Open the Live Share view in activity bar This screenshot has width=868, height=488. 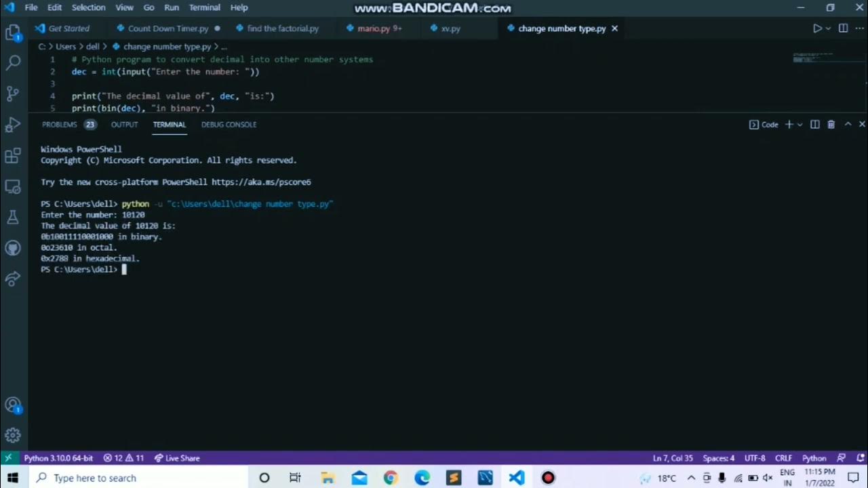click(13, 279)
